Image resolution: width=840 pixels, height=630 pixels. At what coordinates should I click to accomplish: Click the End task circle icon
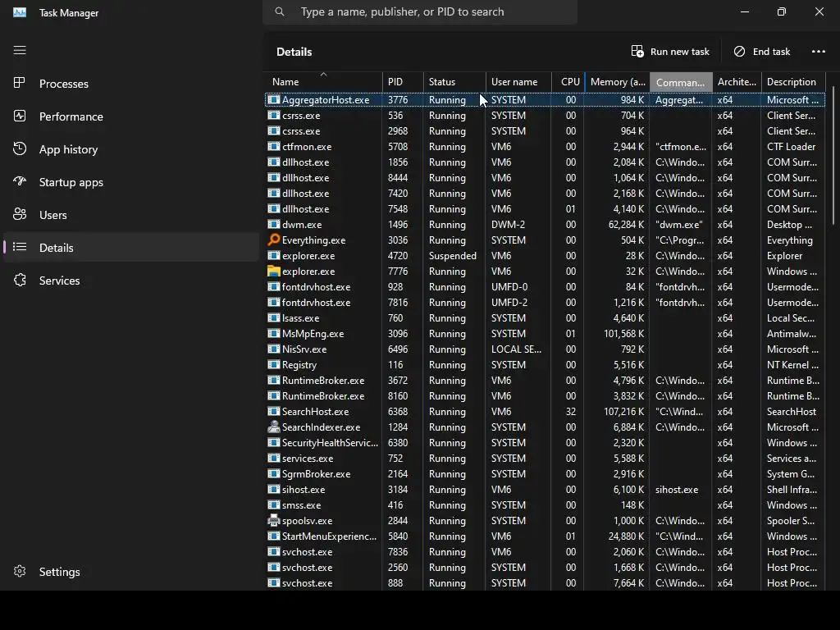point(739,52)
